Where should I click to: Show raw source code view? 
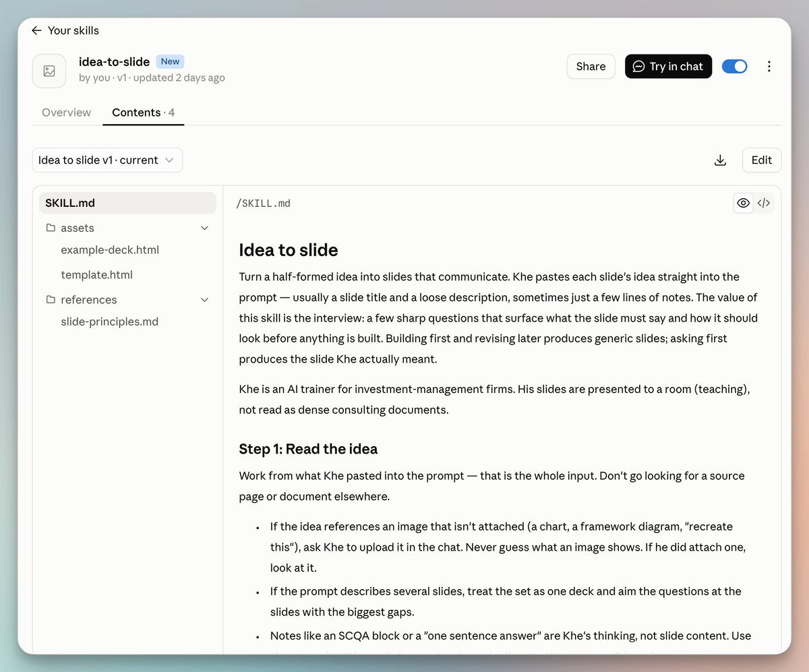point(764,203)
